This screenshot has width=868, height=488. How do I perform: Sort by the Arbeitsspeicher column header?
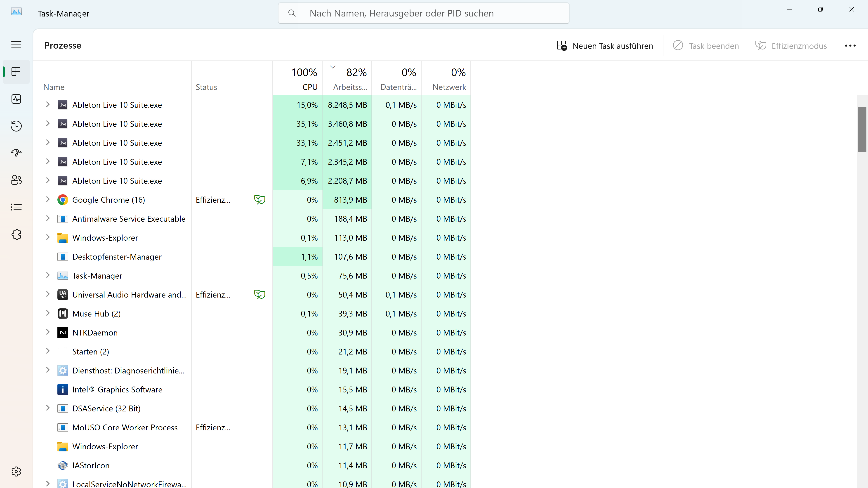coord(347,78)
